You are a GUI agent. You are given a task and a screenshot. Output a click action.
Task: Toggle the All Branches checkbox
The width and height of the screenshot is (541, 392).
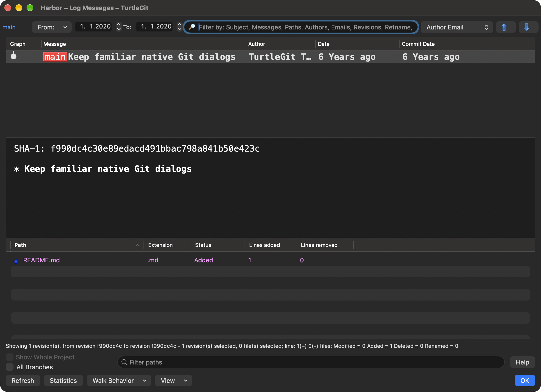point(10,367)
